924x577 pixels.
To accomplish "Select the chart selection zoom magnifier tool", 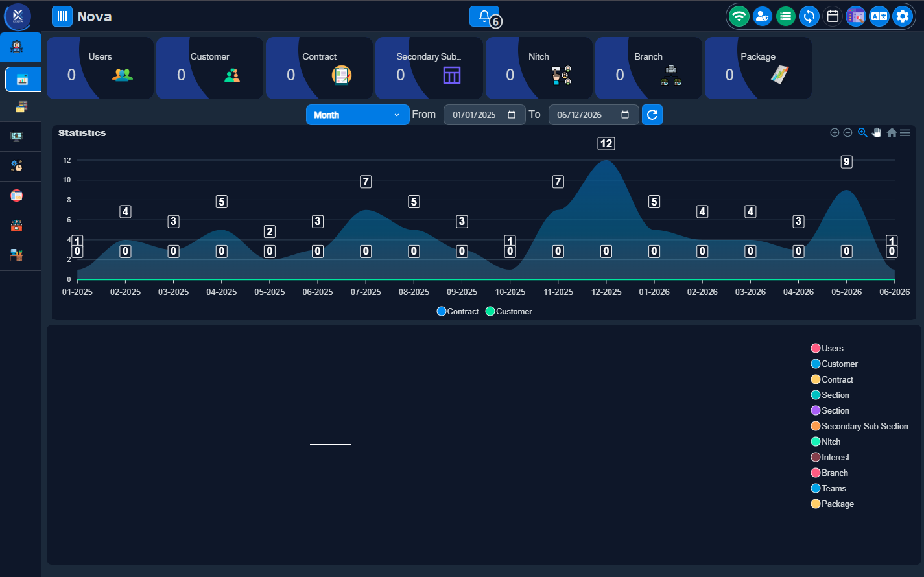I will 862,133.
